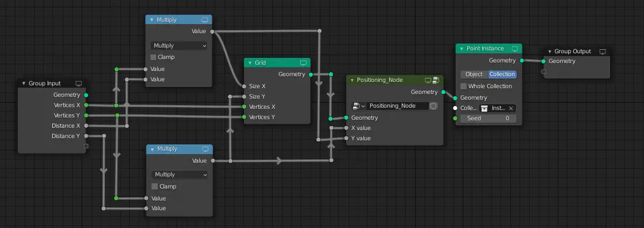Toggle preview icon on Group Output node header
Image resolution: width=644 pixels, height=228 pixels.
603,51
